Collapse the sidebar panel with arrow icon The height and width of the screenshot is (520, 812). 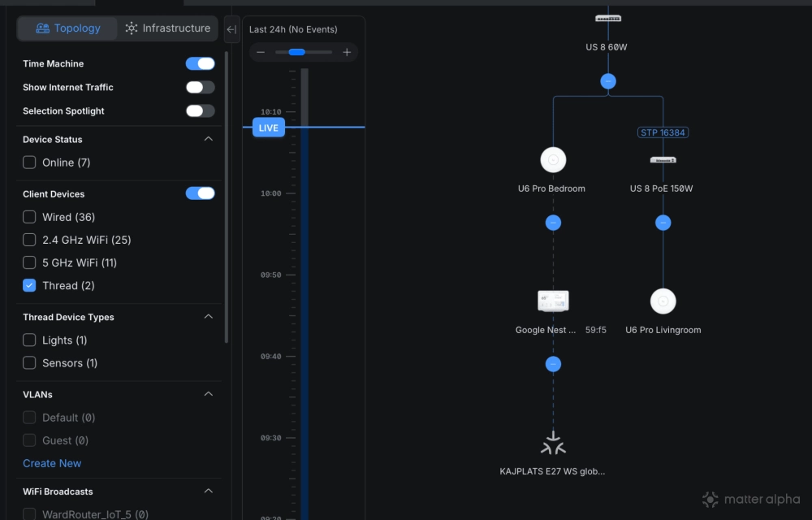pyautogui.click(x=231, y=29)
